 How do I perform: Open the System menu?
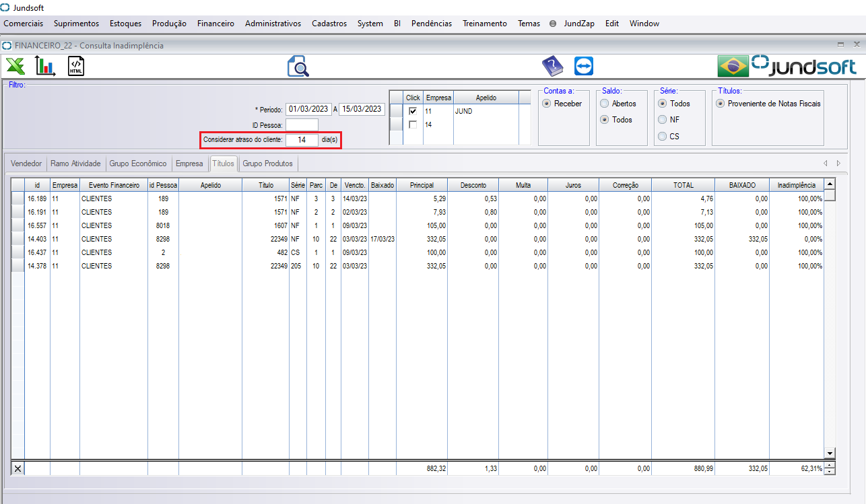pyautogui.click(x=370, y=24)
